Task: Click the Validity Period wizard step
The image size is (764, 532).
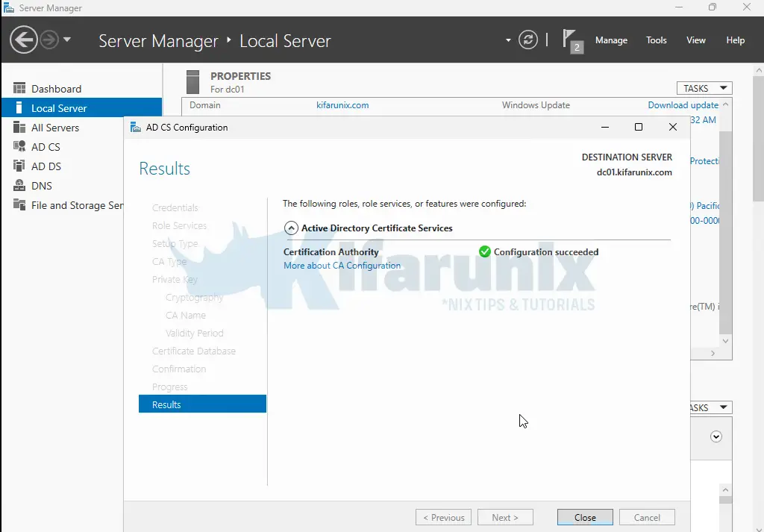Action: coord(194,334)
